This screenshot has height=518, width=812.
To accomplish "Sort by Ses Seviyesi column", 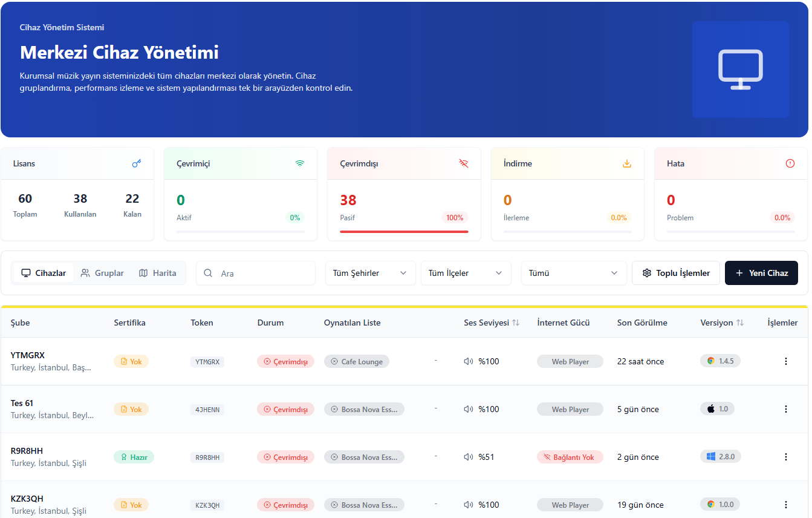I will point(515,323).
